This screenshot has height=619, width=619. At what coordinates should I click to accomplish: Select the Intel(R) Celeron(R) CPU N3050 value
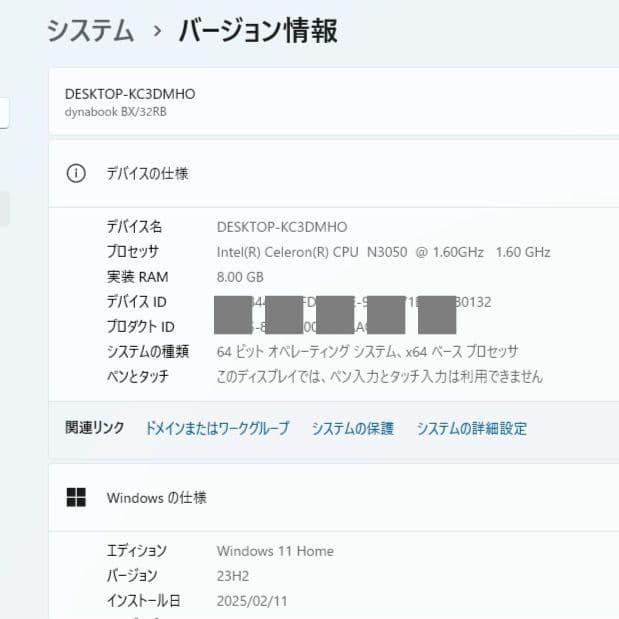[x=384, y=252]
